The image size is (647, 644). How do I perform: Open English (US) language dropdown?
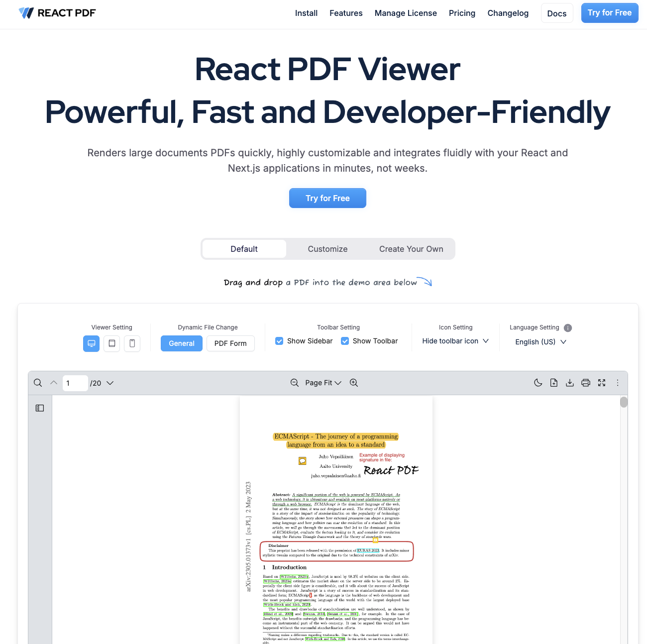click(540, 342)
